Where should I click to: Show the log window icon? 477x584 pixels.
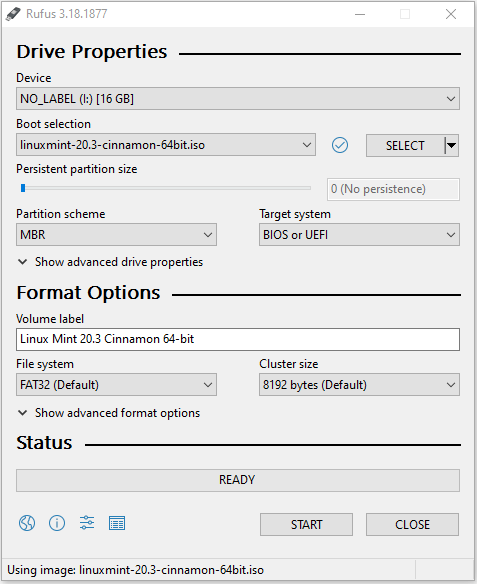click(117, 523)
